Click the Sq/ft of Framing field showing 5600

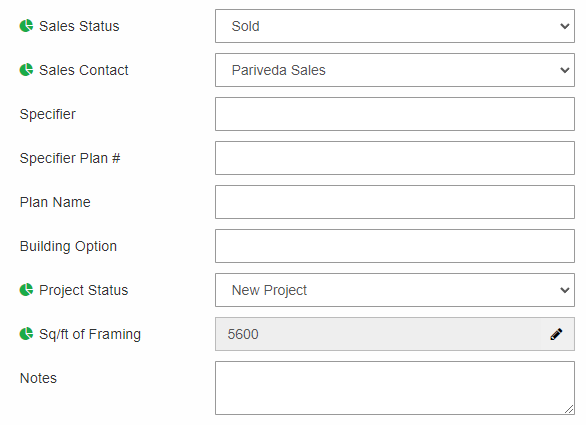coord(395,334)
